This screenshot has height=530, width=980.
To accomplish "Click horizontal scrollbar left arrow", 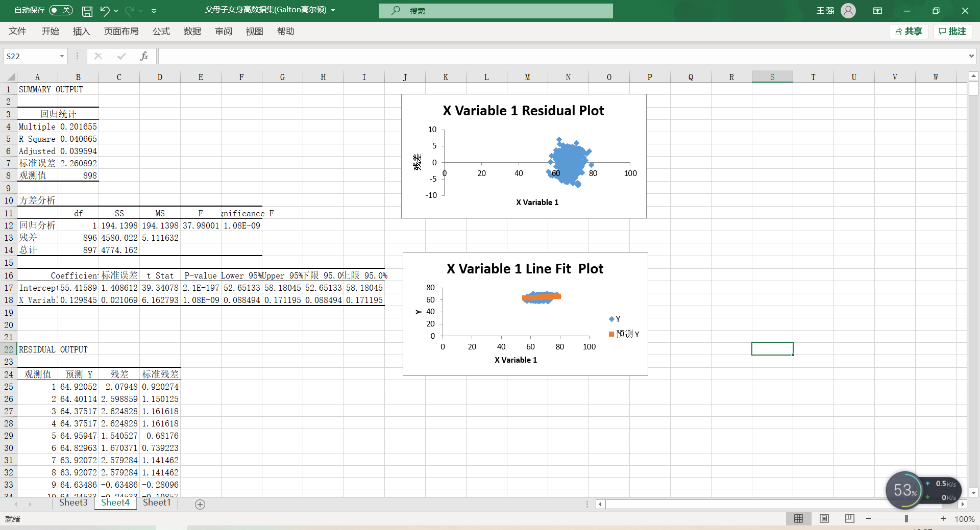I will tap(600, 504).
